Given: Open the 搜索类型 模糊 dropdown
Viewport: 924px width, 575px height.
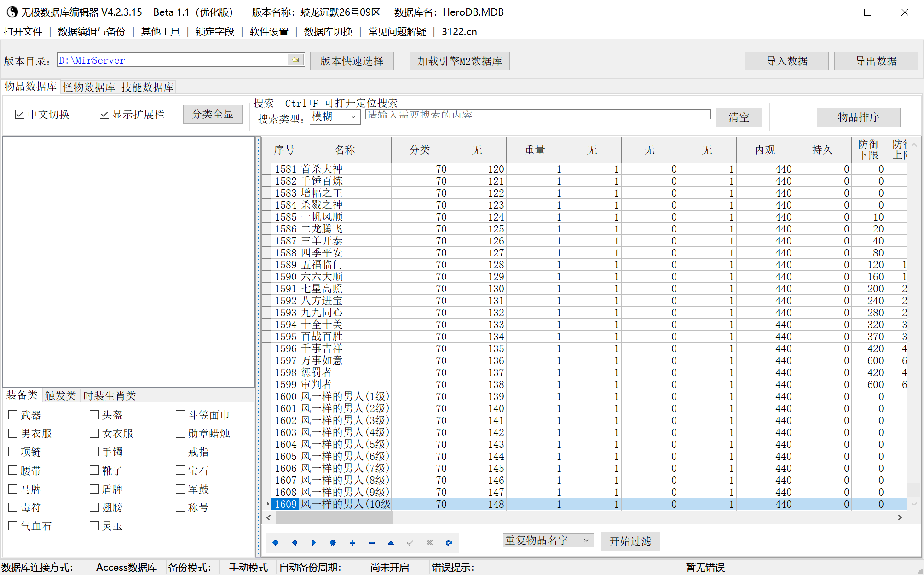Looking at the screenshot, I should click(335, 117).
